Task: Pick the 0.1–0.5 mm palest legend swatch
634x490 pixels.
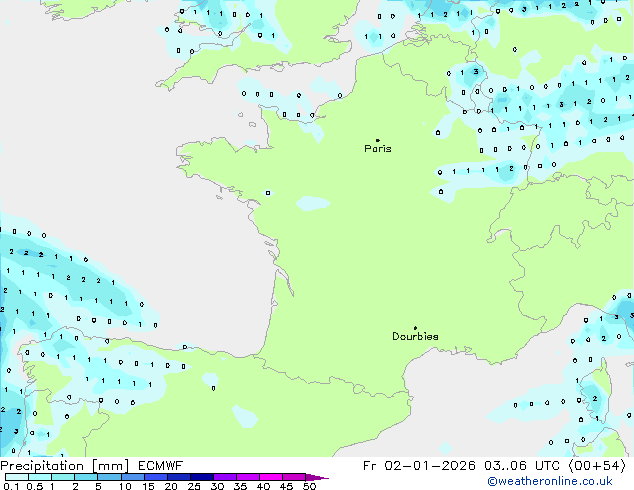Action: point(17,477)
